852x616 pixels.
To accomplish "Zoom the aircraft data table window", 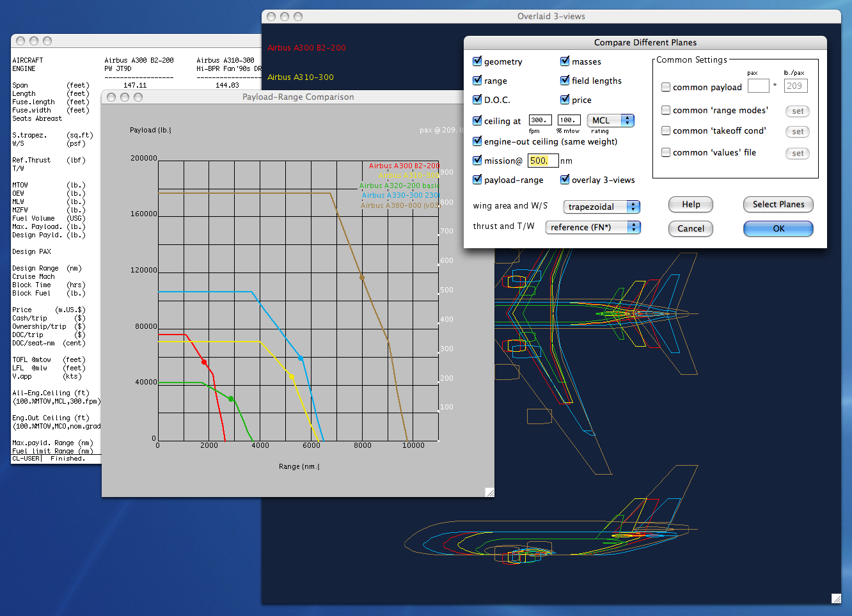I will tap(47, 41).
